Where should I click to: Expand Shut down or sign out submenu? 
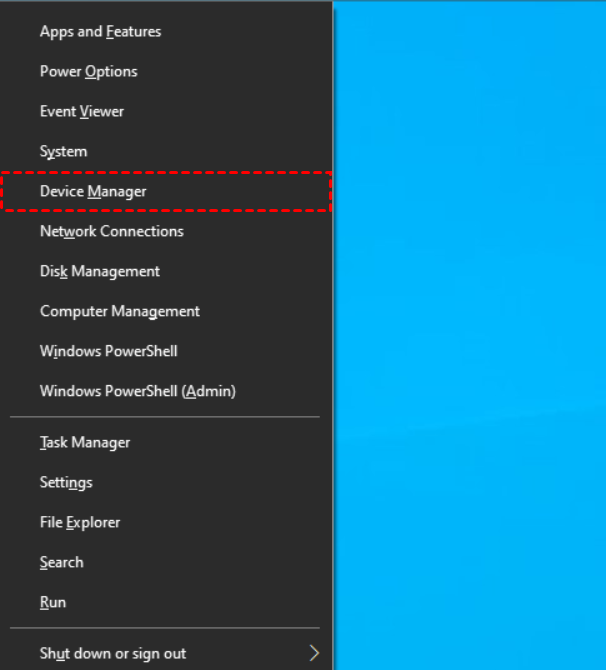click(165, 653)
